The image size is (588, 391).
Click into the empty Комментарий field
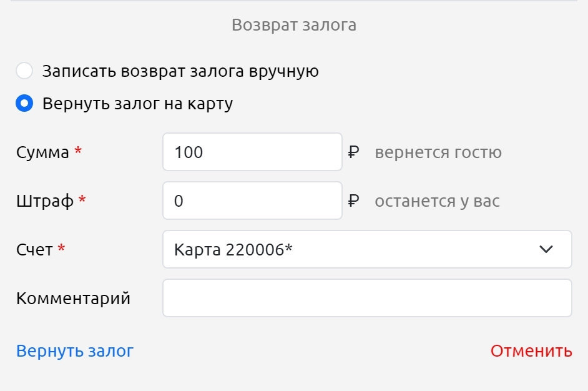pyautogui.click(x=367, y=298)
